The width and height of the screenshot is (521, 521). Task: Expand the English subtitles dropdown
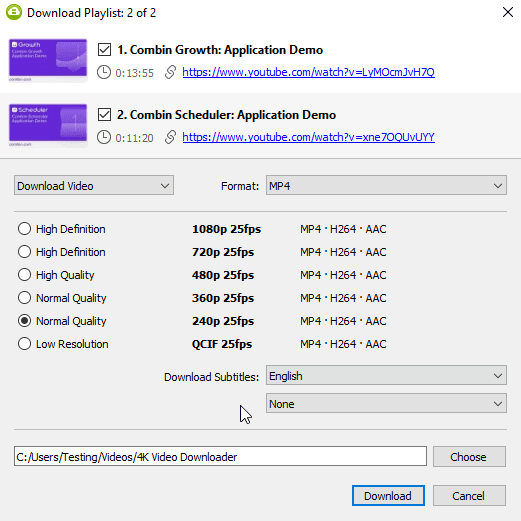386,375
